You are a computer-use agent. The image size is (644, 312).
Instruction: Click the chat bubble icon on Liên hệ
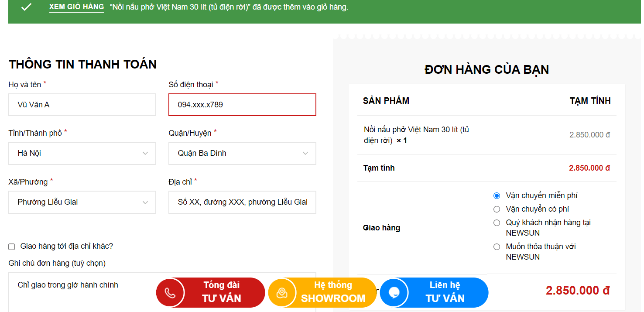tap(394, 292)
